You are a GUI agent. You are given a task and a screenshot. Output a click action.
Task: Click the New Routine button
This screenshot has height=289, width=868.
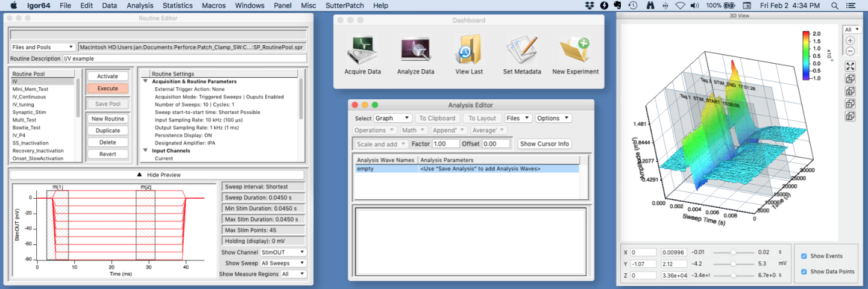point(107,119)
